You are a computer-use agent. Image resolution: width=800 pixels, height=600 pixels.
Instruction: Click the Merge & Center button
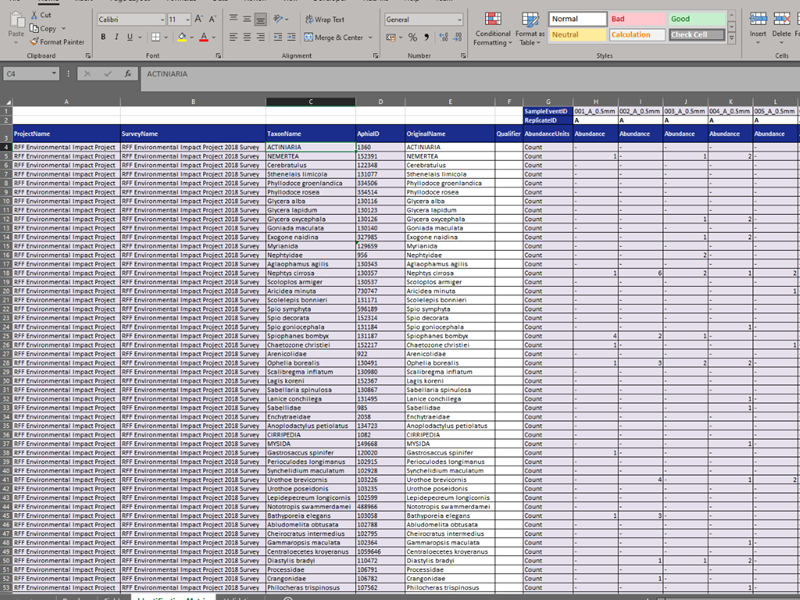[334, 37]
